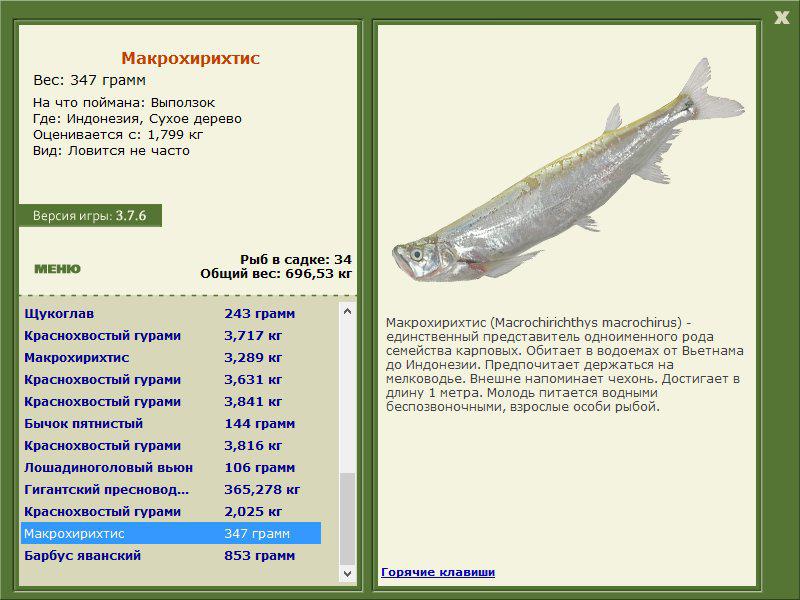Click the Версия игры: 3.7.6 label

pos(90,215)
